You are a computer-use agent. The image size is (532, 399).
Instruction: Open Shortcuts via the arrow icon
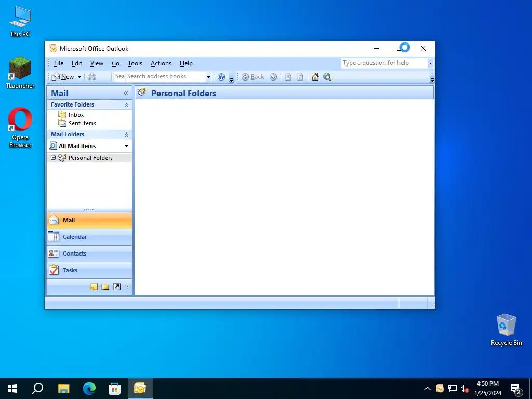[117, 287]
